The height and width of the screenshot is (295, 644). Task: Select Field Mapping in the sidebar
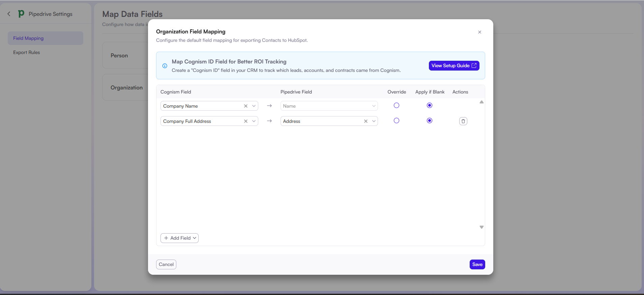(x=28, y=38)
